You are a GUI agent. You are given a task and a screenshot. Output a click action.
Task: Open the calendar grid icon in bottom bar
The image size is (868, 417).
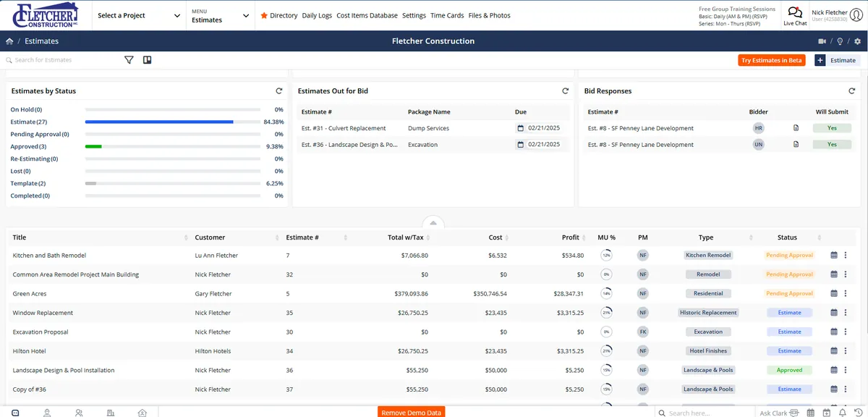pyautogui.click(x=809, y=413)
